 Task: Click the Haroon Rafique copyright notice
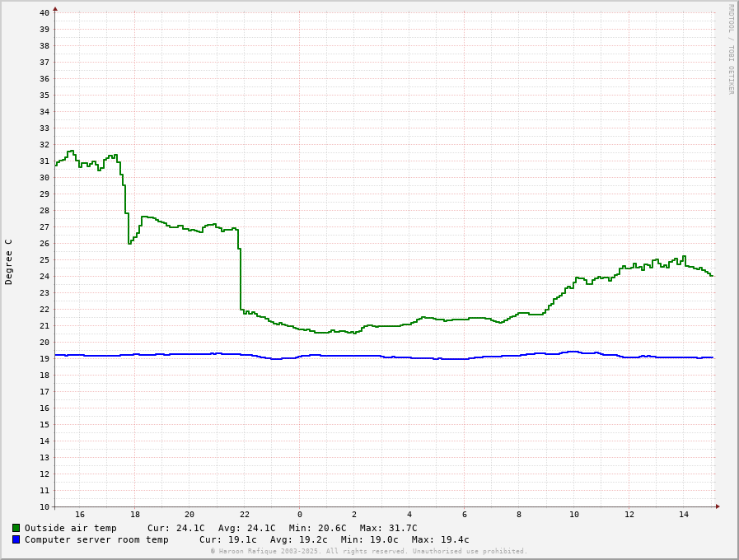pyautogui.click(x=368, y=551)
